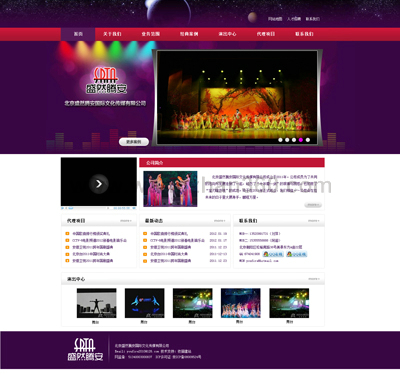Go to the 业务范围 menu item
This screenshot has width=400, height=375.
(151, 34)
